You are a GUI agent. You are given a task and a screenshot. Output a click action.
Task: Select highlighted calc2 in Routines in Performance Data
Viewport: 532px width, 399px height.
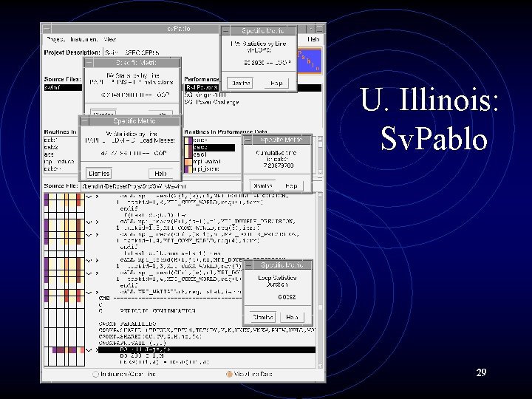pos(214,148)
